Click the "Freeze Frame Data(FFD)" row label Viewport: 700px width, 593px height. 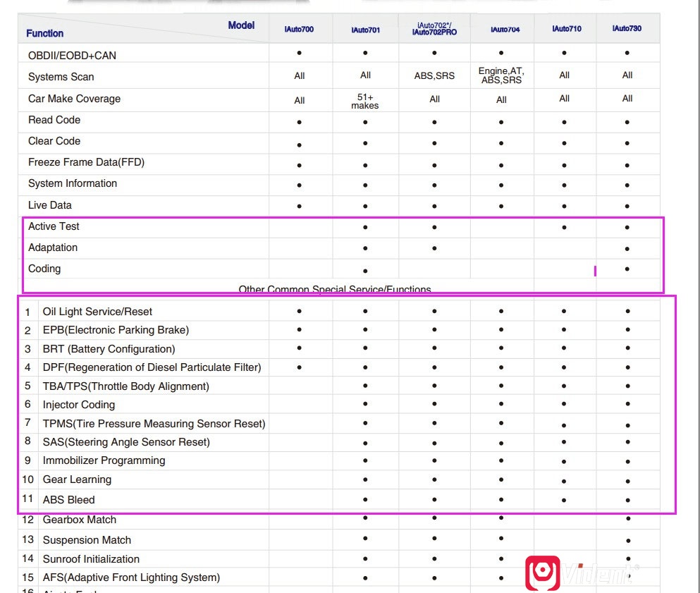(86, 162)
